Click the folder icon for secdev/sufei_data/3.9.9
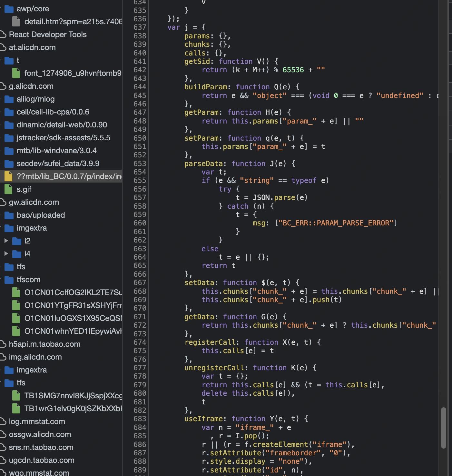 tap(9, 164)
